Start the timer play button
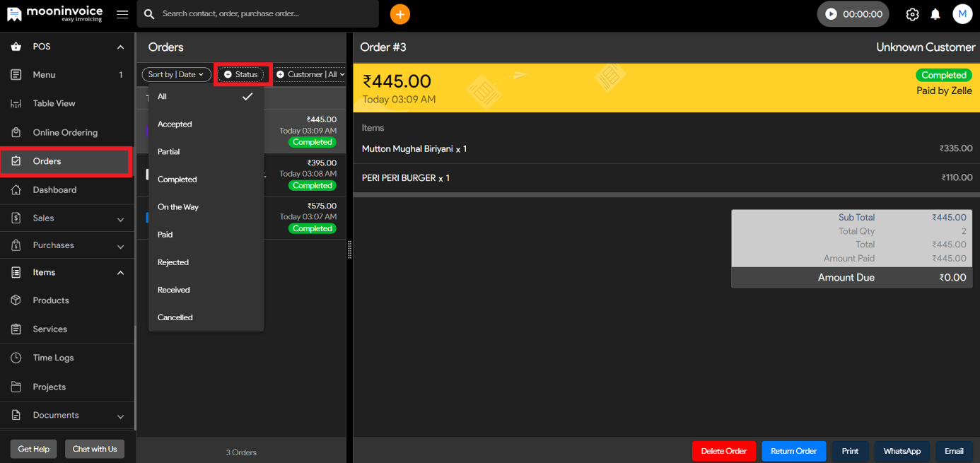This screenshot has height=463, width=980. point(831,14)
